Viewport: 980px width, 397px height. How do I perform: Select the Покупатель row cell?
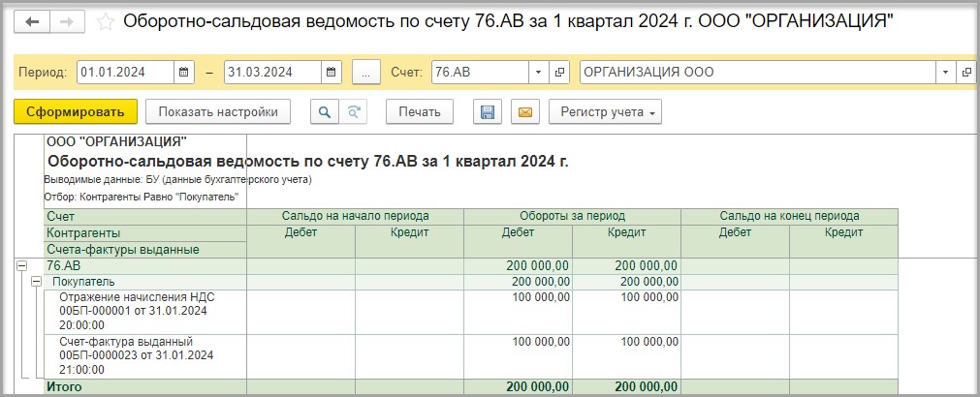(145, 282)
